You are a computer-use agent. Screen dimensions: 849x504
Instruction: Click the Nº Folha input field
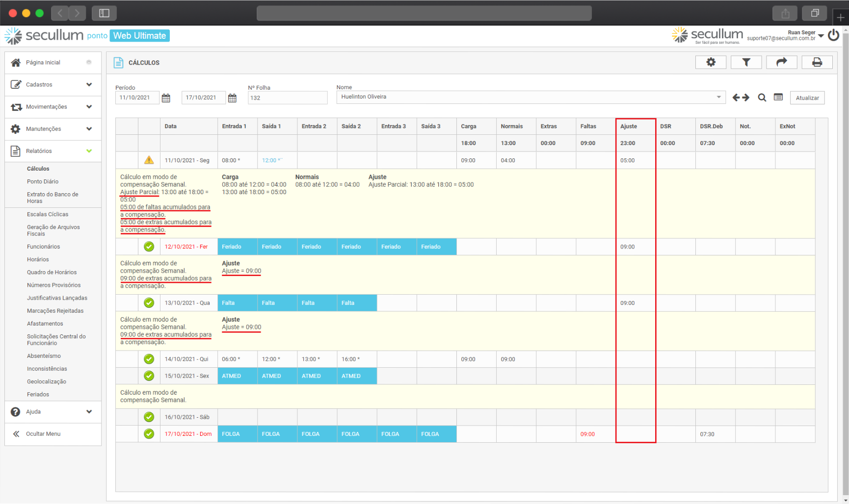tap(287, 98)
